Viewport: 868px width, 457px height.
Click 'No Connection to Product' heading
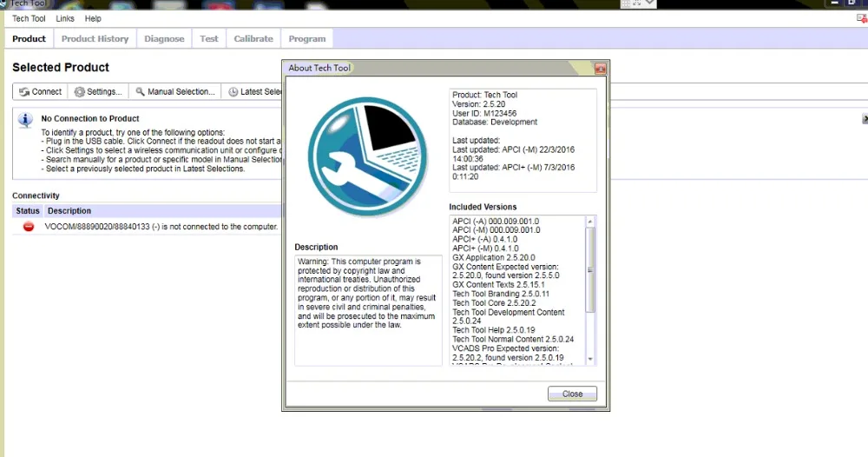pyautogui.click(x=90, y=118)
